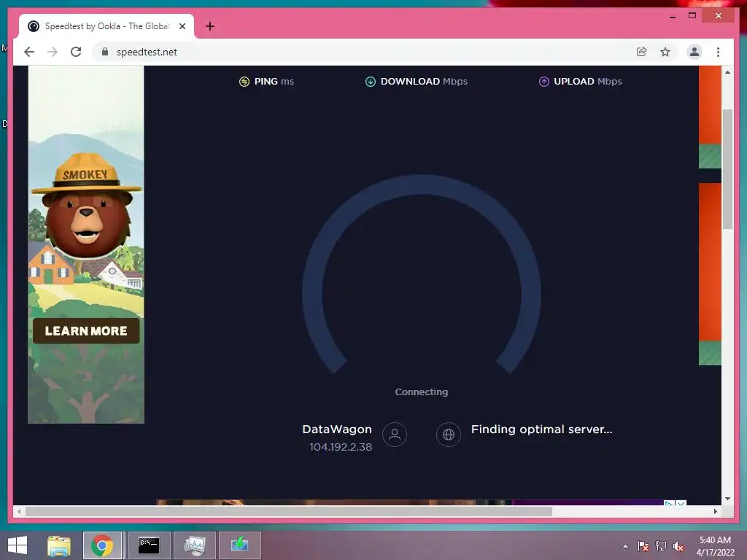Show hidden system tray icons
This screenshot has height=560, width=747.
[x=625, y=546]
